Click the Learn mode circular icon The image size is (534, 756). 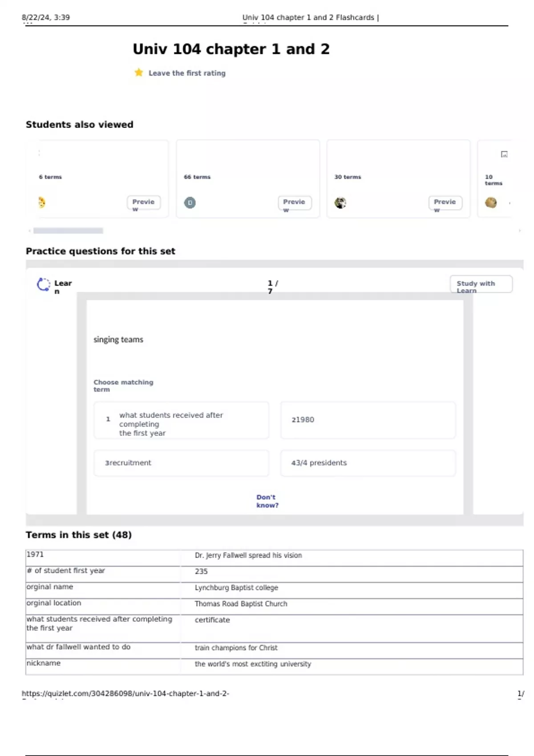click(43, 285)
